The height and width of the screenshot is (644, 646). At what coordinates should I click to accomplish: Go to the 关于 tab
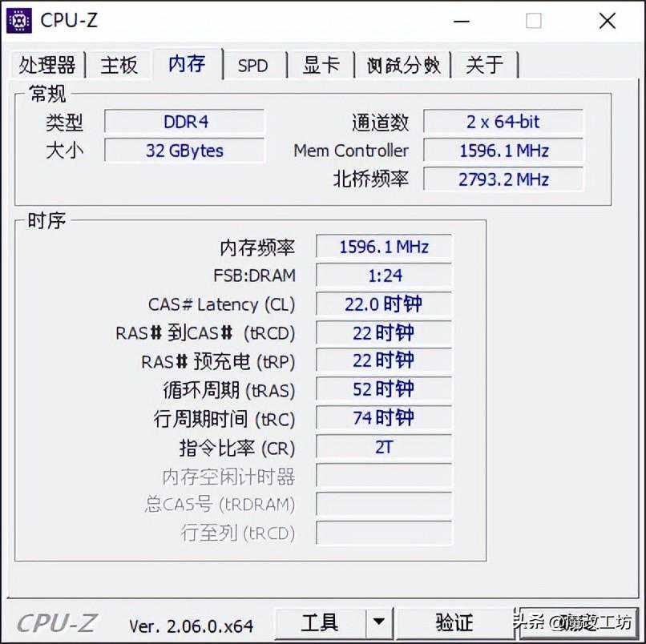485,65
